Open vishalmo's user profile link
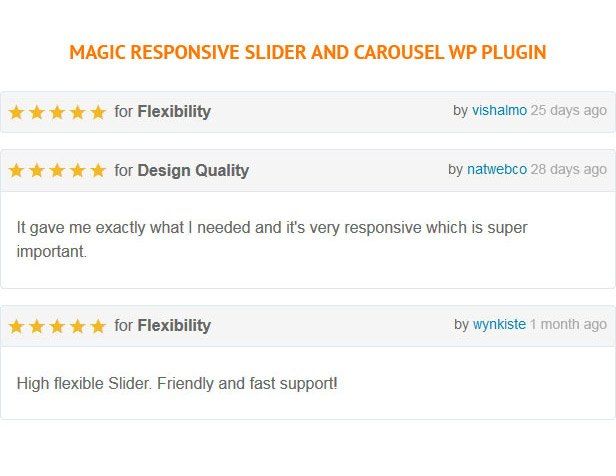Screen dimensions: 616x476 [499, 110]
